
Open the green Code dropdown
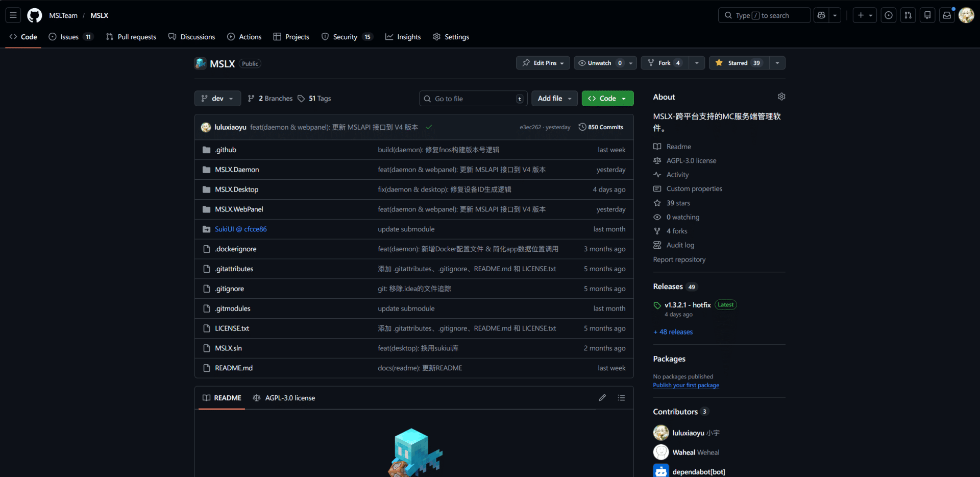click(607, 99)
